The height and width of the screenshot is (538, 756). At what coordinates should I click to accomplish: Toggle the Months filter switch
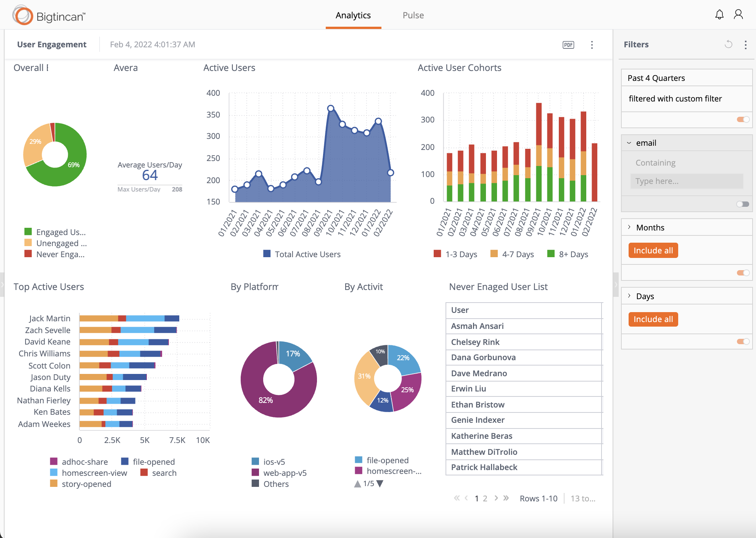pyautogui.click(x=743, y=272)
